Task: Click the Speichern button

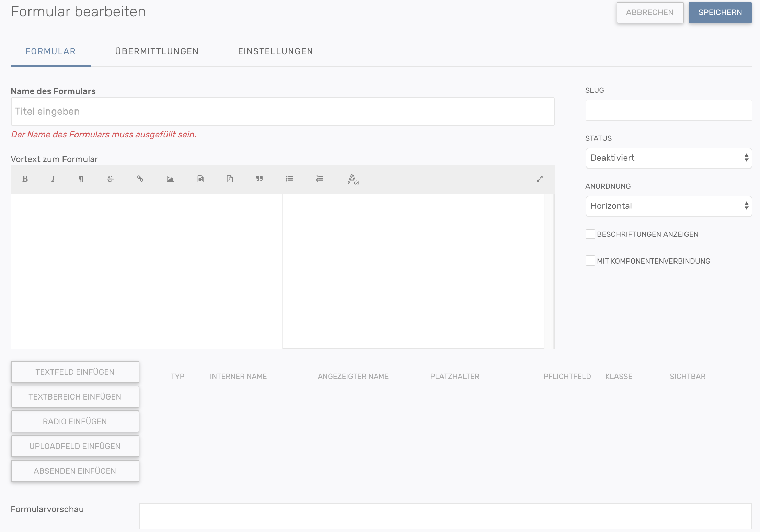Action: click(x=720, y=13)
